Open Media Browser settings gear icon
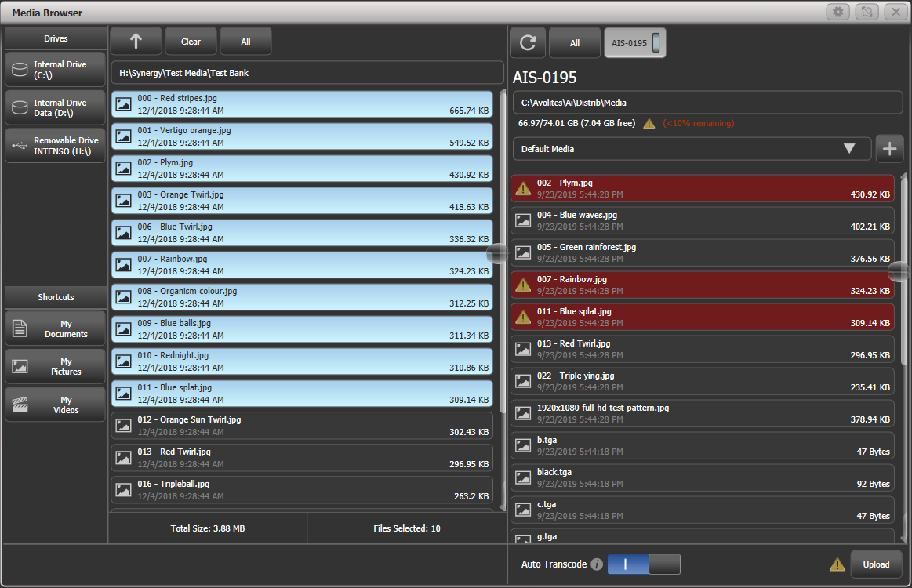The width and height of the screenshot is (912, 588). (838, 13)
